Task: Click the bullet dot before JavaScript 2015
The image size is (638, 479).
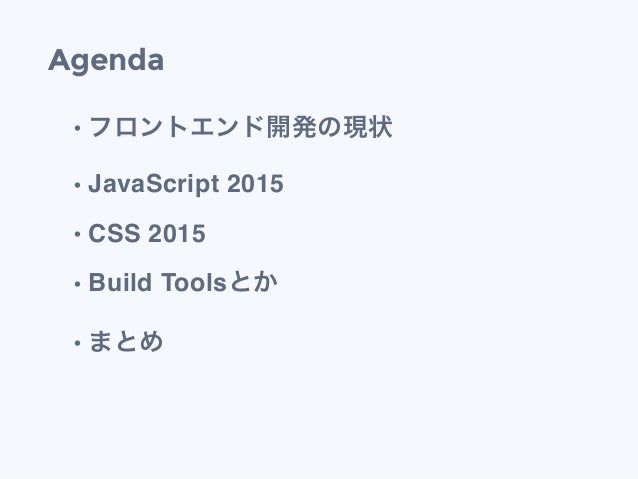Action: coord(77,186)
